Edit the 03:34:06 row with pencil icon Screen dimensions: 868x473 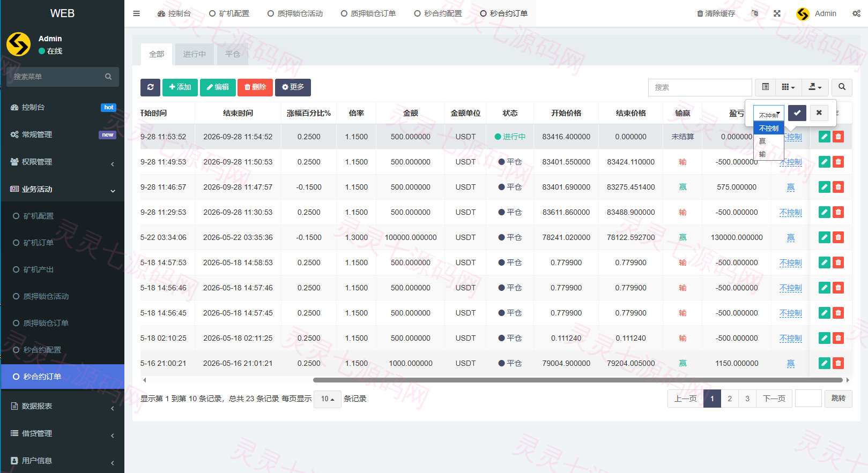pos(825,237)
